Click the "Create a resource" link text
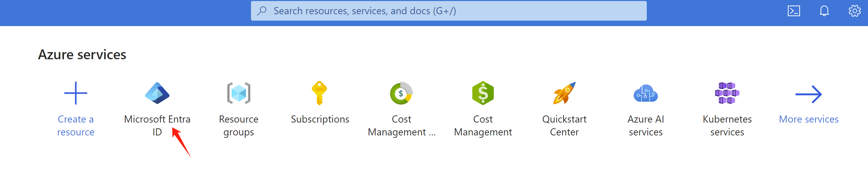 click(x=76, y=125)
